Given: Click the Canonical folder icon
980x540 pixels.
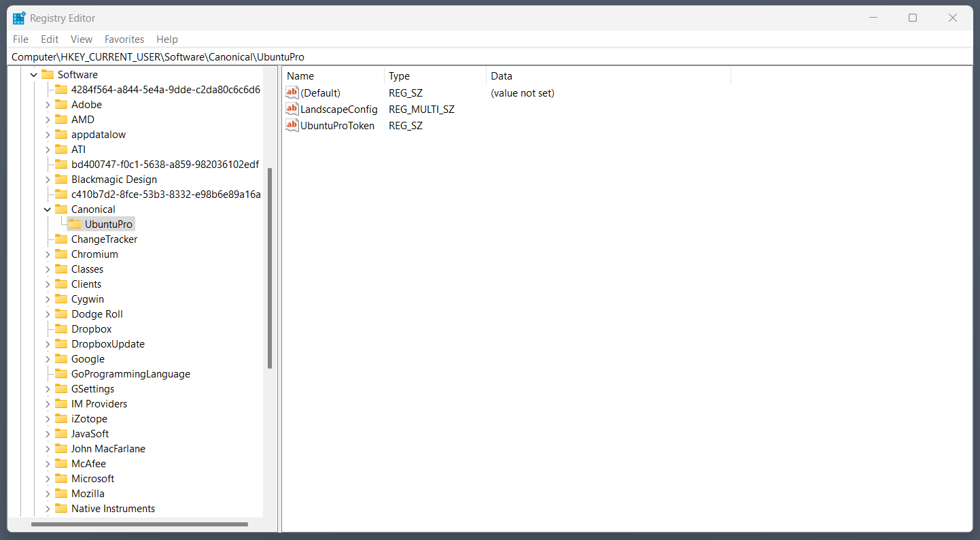Looking at the screenshot, I should pyautogui.click(x=61, y=209).
